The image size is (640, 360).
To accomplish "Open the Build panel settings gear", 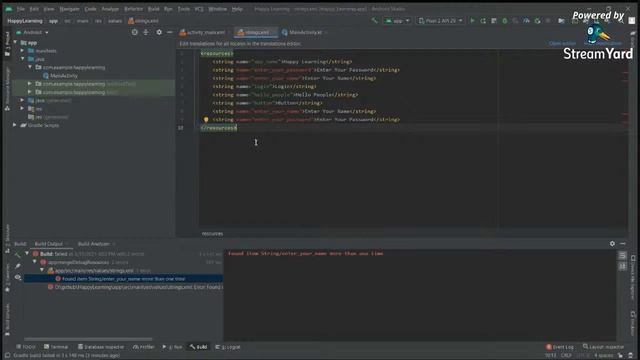I will click(x=612, y=243).
